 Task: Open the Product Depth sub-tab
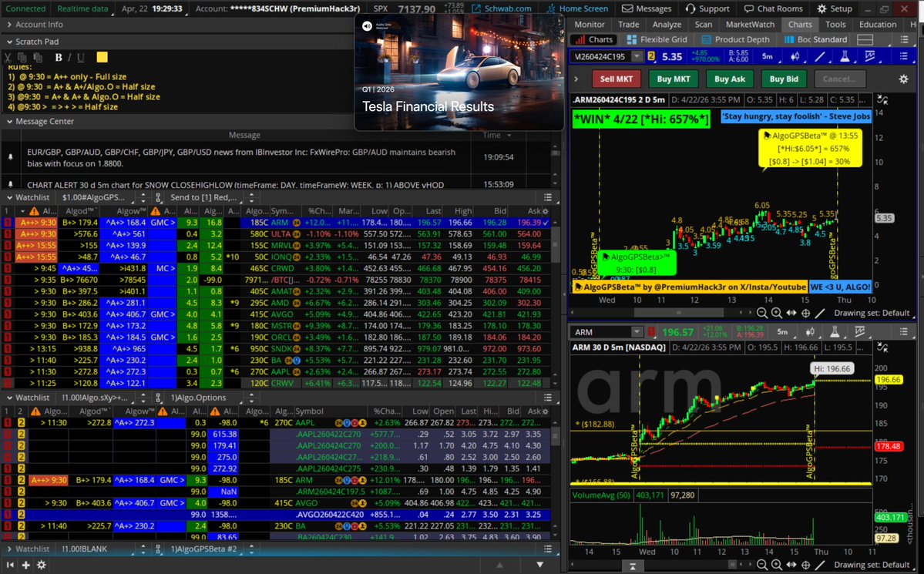point(737,39)
